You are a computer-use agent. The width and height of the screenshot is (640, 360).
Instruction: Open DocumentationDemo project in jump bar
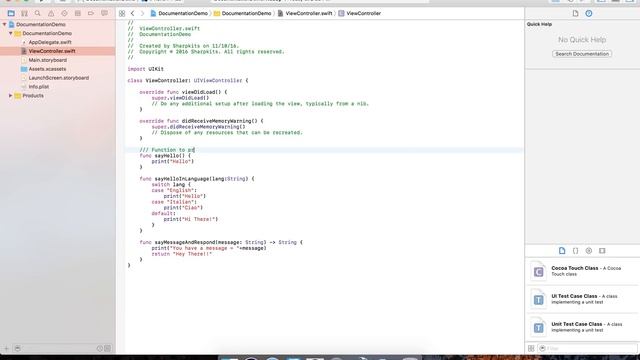click(x=179, y=13)
